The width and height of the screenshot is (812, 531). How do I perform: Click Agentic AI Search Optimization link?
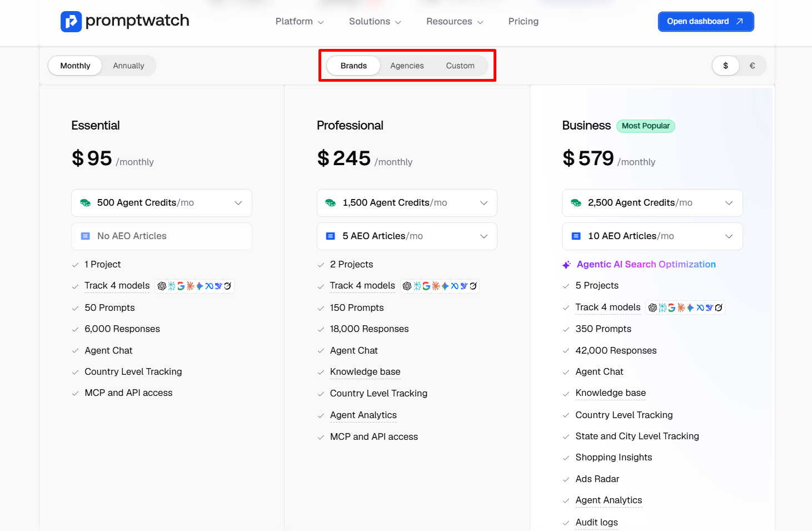646,265
